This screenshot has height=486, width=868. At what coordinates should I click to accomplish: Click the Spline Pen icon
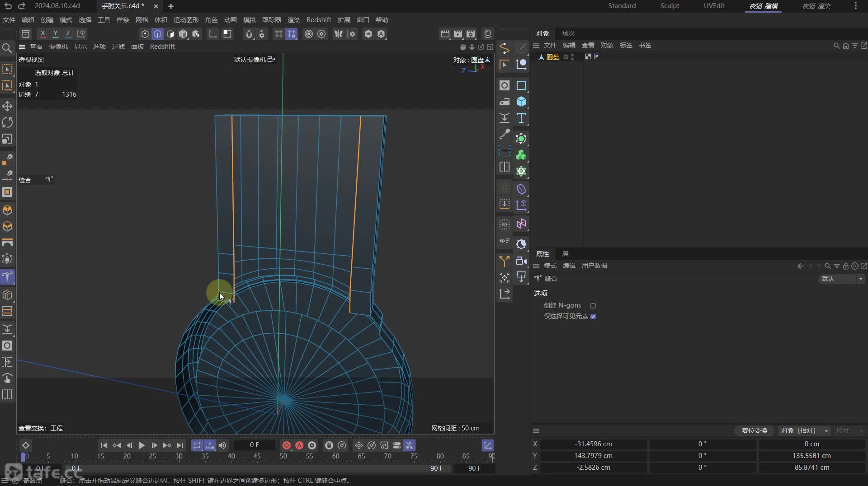(505, 48)
